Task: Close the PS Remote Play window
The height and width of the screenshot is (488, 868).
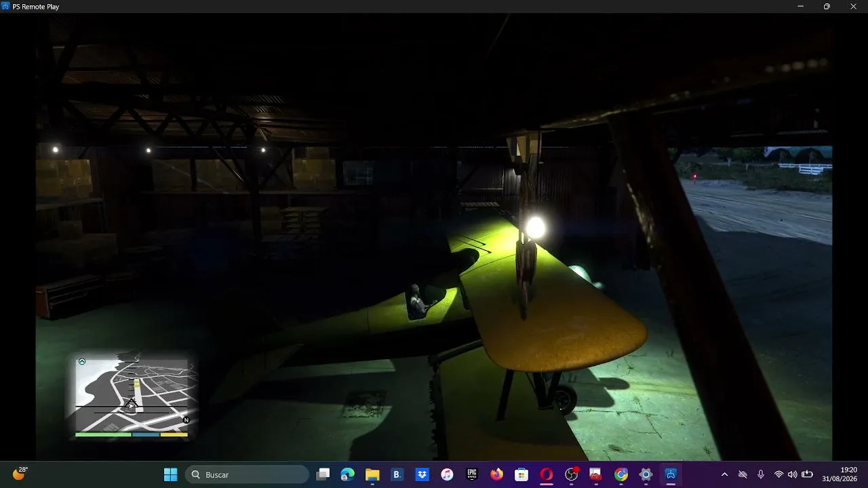Action: coord(854,6)
